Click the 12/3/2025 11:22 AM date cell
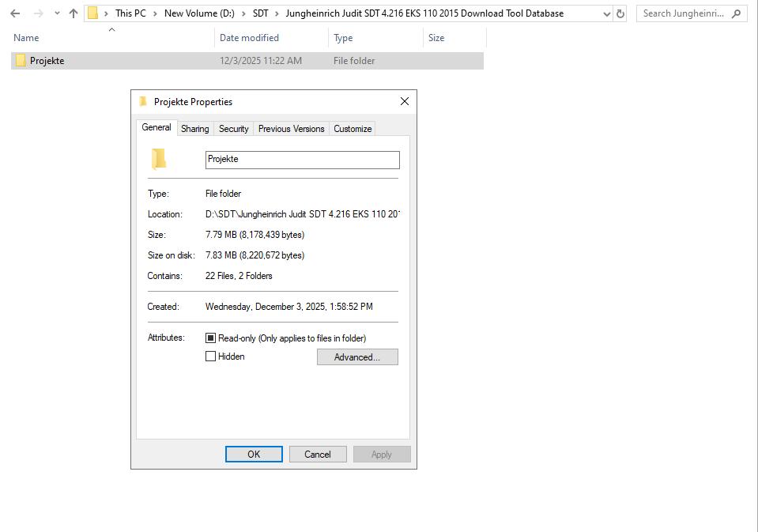 pos(261,60)
